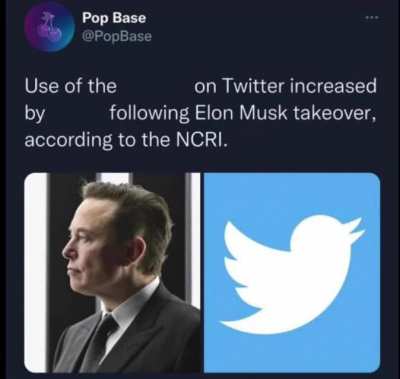Open the @PopBase handle link
Screen dimensions: 400x379
coord(117,36)
